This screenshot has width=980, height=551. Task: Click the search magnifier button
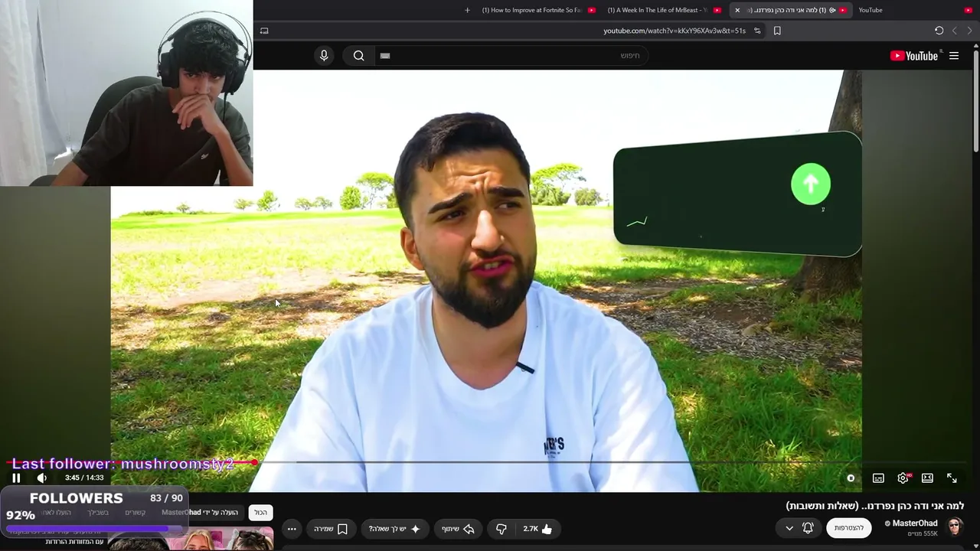coord(358,55)
